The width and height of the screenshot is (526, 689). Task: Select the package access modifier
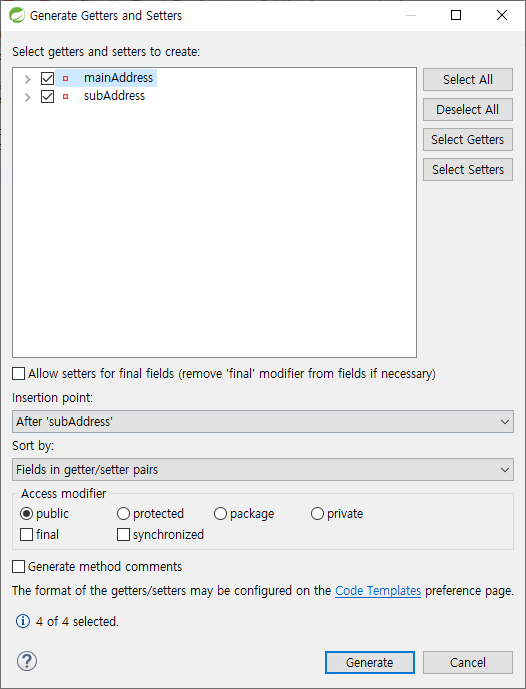pos(220,513)
